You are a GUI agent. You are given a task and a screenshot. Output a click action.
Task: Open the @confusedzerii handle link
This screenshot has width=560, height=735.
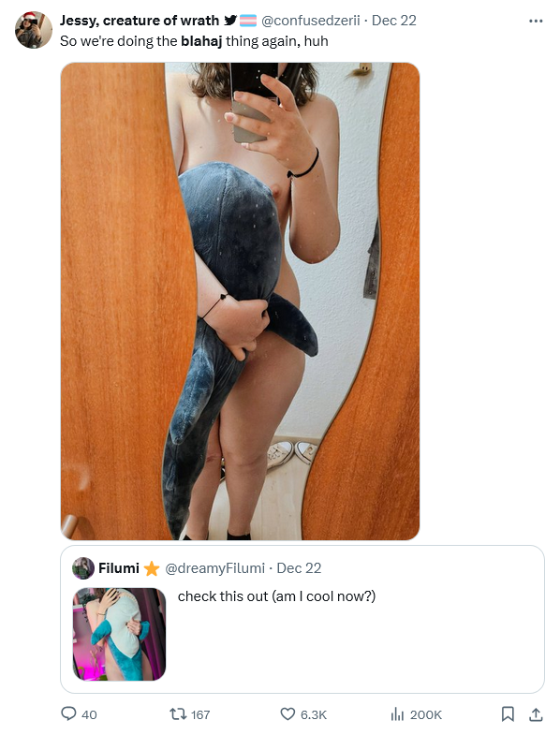(x=311, y=21)
